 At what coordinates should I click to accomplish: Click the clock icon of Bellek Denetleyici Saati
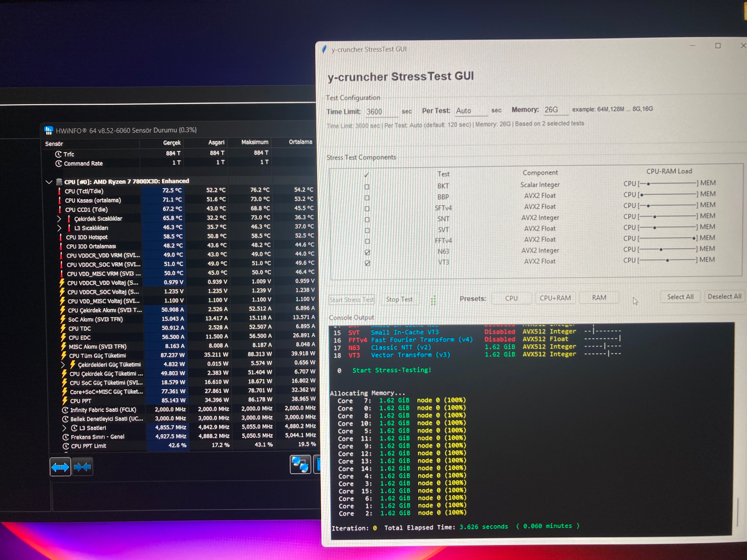[66, 419]
